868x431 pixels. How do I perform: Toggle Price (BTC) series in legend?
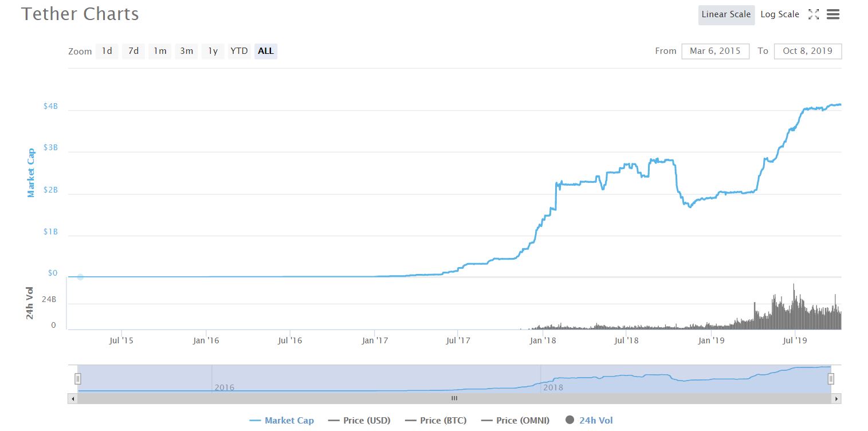[435, 421]
